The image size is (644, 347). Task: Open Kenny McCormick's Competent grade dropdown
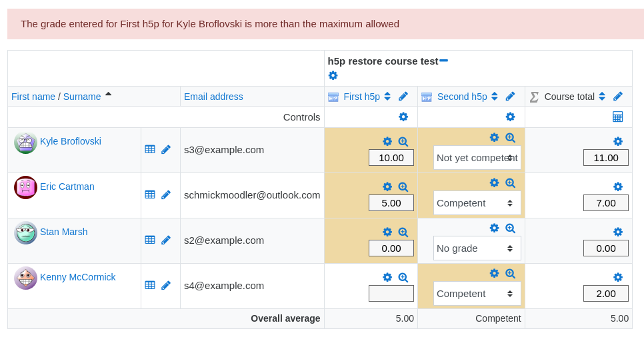[477, 294]
